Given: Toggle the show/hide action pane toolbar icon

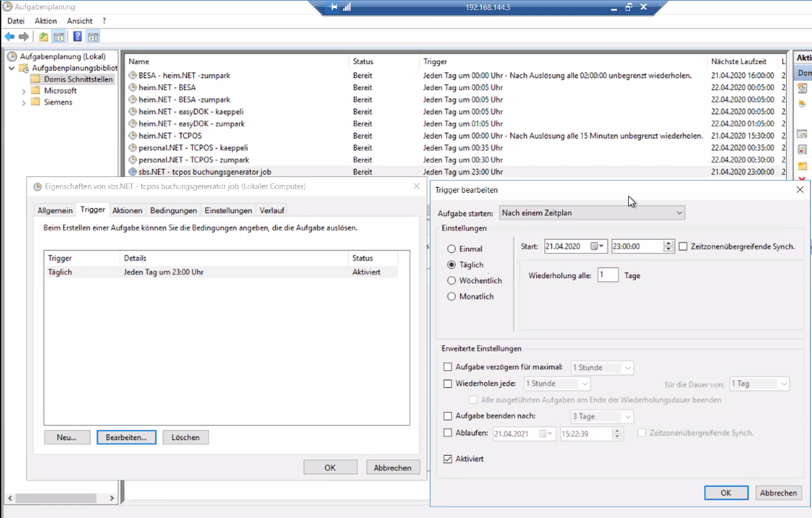Looking at the screenshot, I should [93, 37].
